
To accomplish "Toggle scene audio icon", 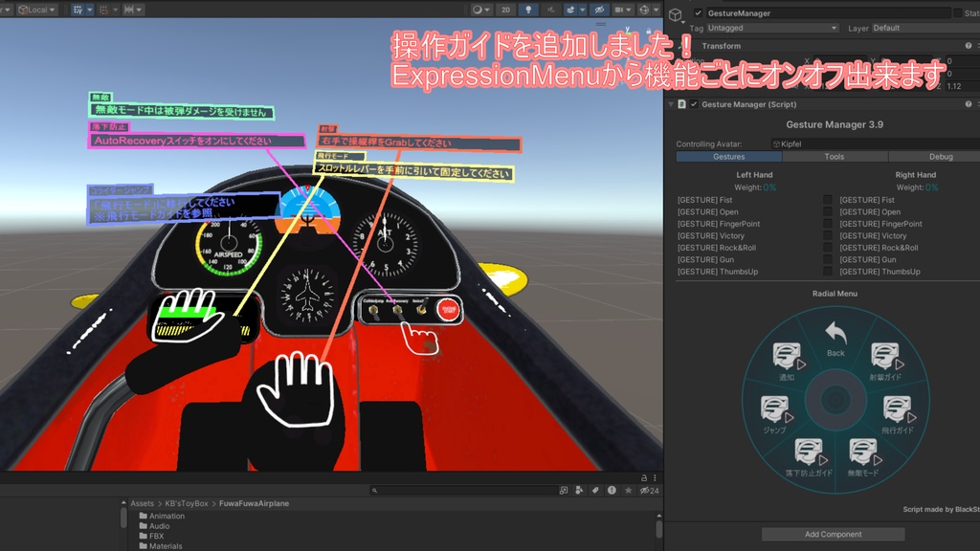I will (x=550, y=10).
